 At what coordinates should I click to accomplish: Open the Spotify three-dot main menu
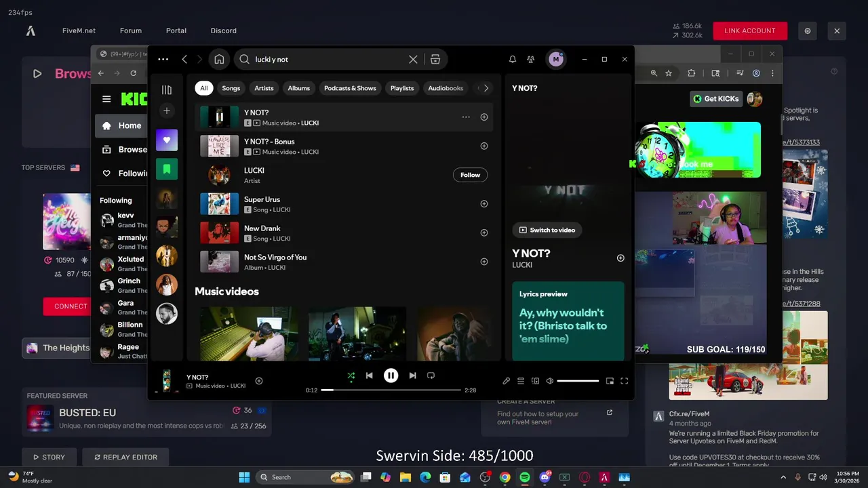pyautogui.click(x=163, y=59)
